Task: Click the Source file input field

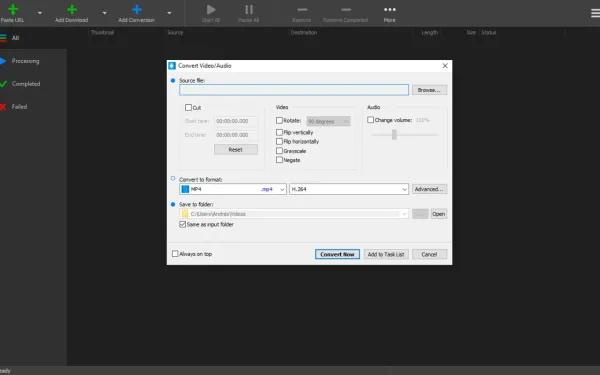Action: (294, 90)
